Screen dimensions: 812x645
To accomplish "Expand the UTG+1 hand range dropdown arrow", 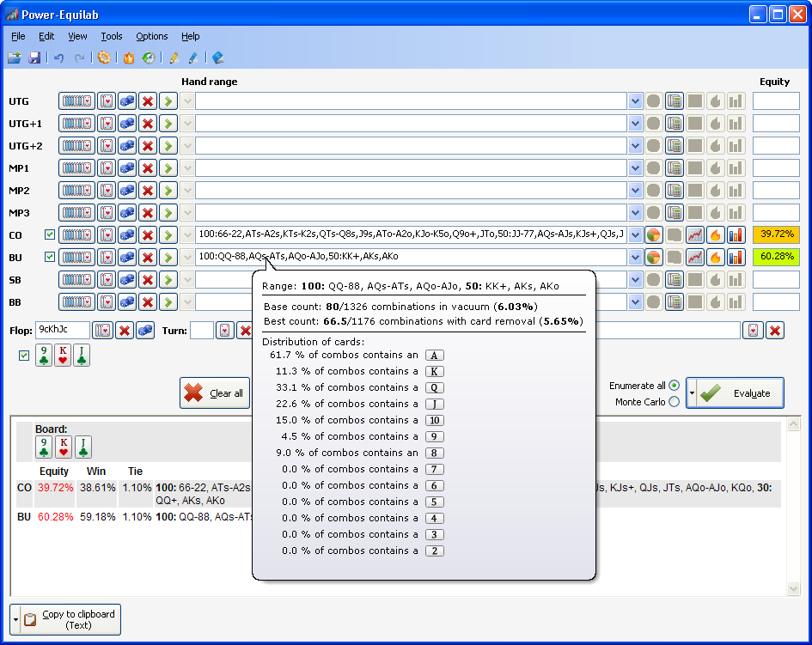I will tap(635, 123).
